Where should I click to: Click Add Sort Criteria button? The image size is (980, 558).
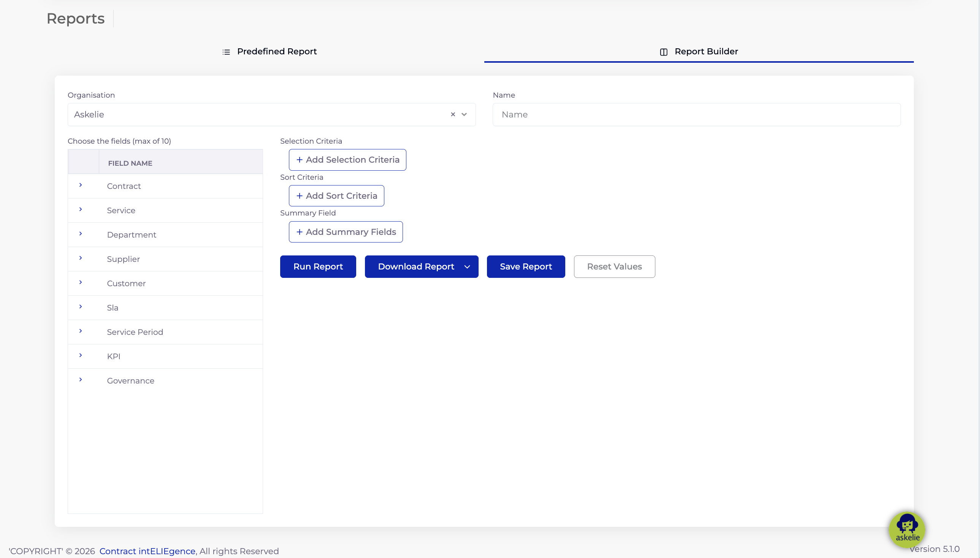pos(336,196)
